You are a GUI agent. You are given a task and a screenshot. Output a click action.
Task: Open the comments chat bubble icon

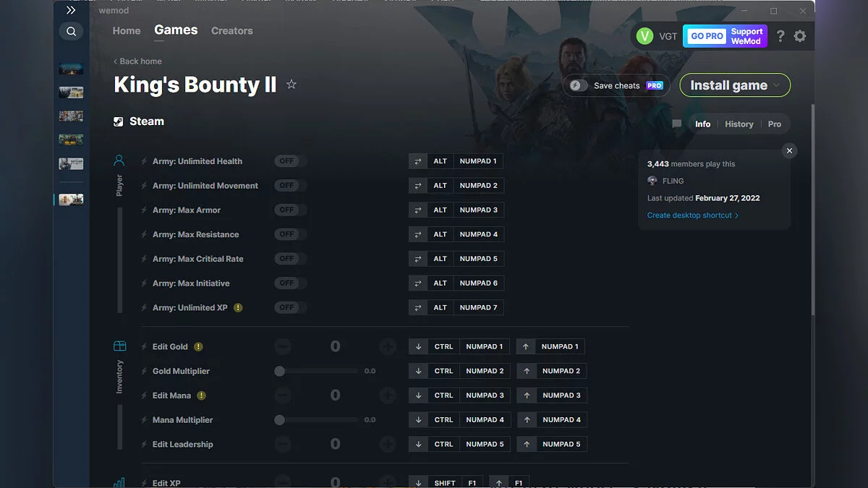[677, 124]
